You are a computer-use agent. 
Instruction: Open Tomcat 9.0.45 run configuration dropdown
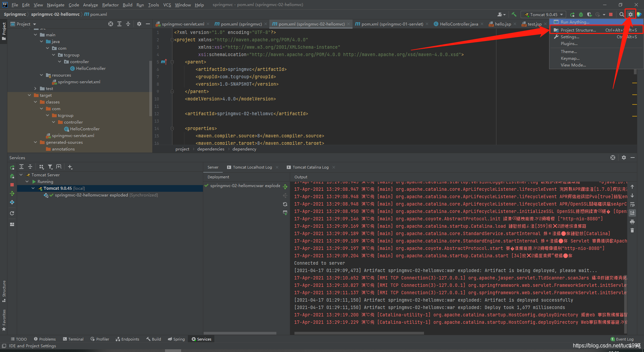point(543,14)
